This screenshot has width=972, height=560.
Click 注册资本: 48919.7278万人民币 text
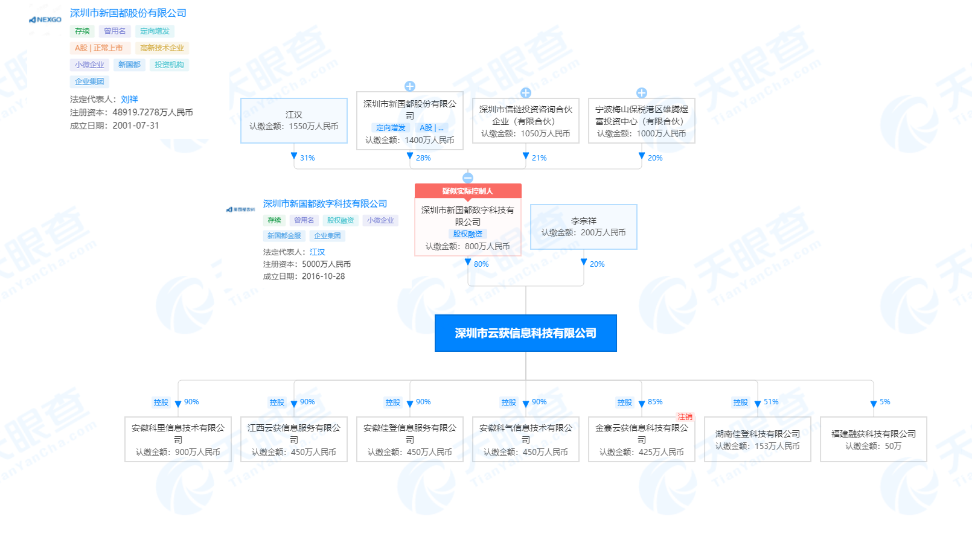[x=132, y=113]
